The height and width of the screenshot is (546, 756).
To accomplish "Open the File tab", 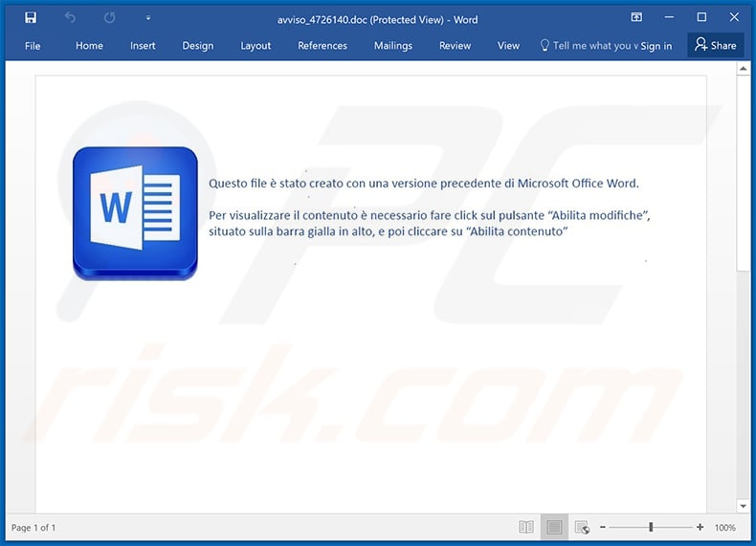I will (33, 46).
